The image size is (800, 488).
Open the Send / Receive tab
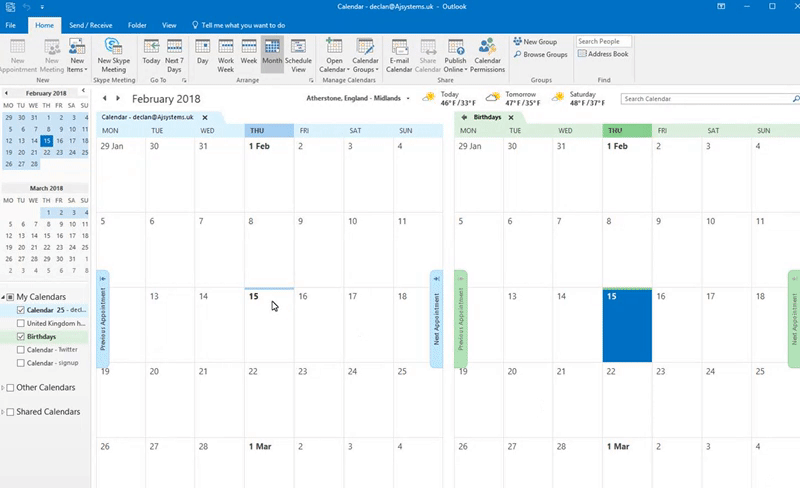coord(91,25)
